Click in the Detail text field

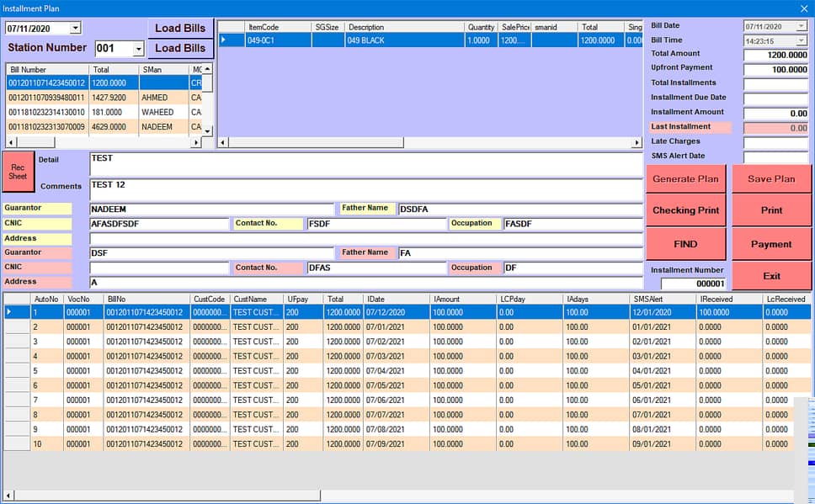[x=366, y=164]
